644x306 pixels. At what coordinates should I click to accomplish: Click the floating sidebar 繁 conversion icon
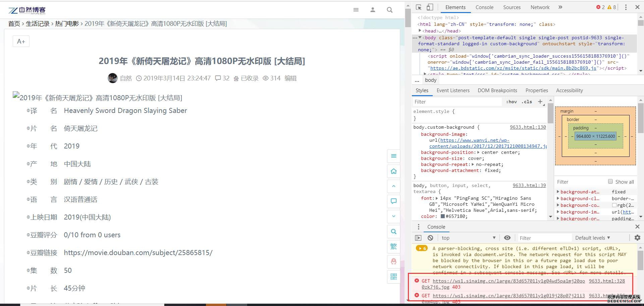[x=393, y=246]
